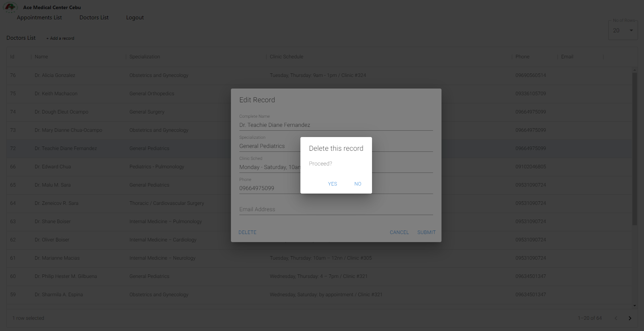Sort by the Specialization column header
Viewport: 644px width, 331px height.
(x=145, y=57)
